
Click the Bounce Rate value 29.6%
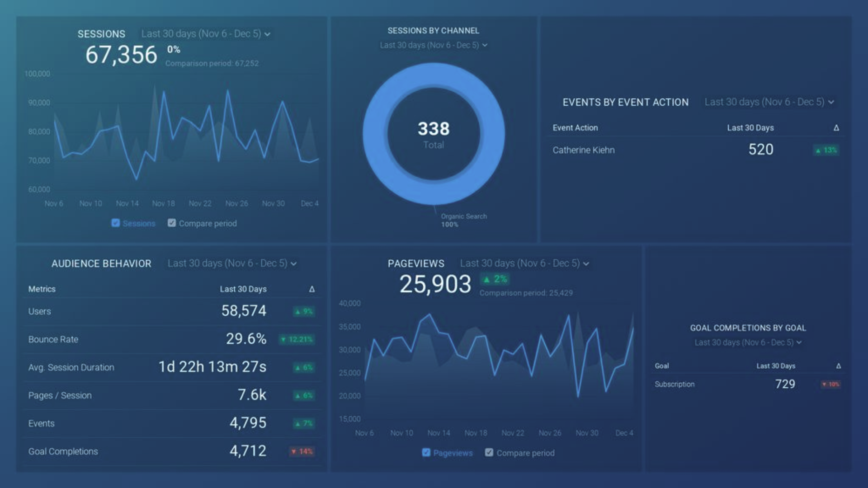pos(246,339)
